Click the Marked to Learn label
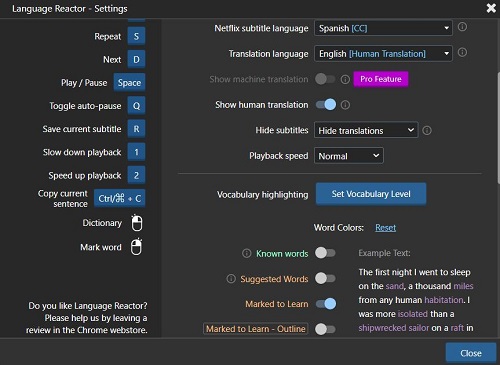The height and width of the screenshot is (365, 500). [x=277, y=304]
